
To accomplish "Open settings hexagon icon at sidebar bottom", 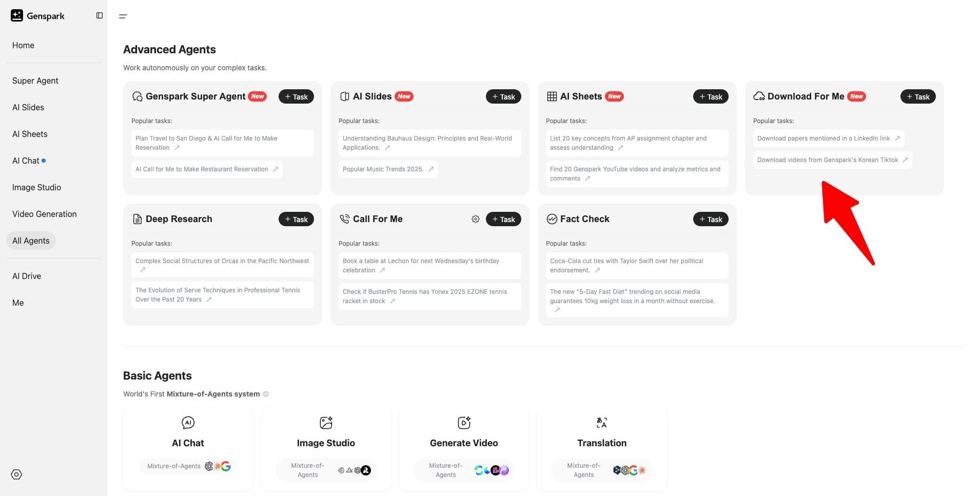I will 16,474.
